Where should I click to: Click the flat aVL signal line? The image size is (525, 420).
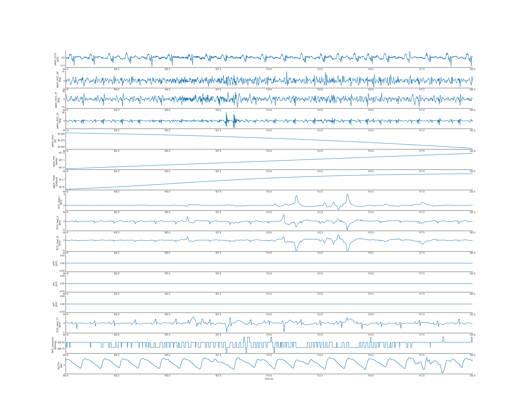(268, 284)
